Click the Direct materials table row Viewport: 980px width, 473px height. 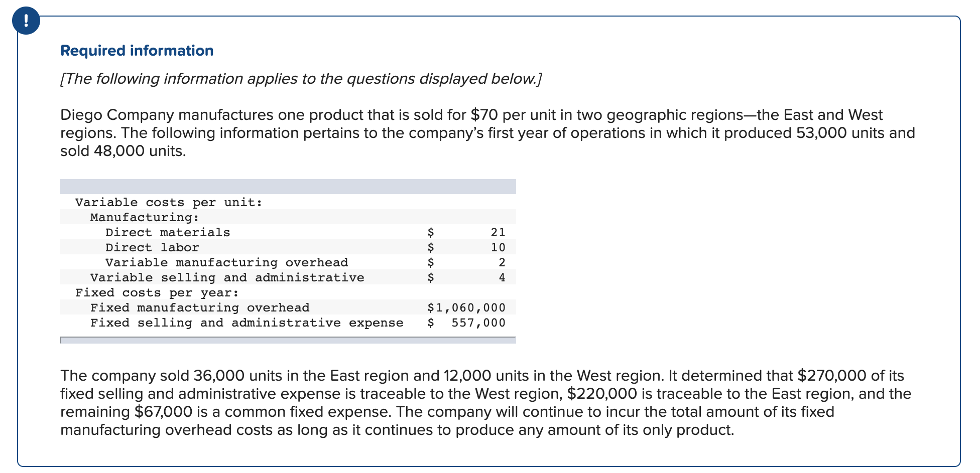pos(167,232)
